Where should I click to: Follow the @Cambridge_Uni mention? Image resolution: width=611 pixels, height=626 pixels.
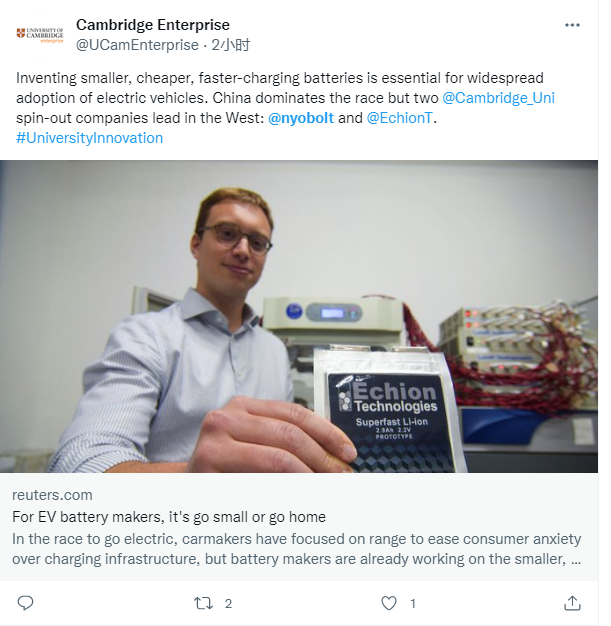pos(498,98)
